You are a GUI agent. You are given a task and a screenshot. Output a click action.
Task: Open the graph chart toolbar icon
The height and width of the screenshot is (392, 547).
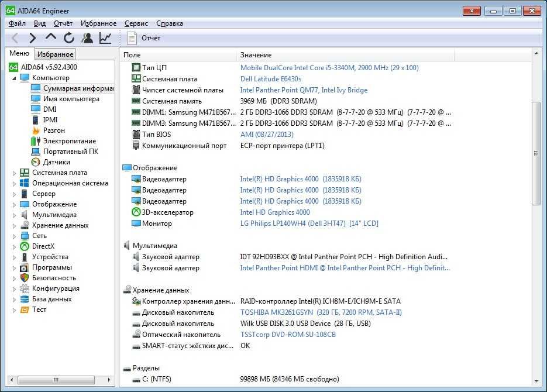tap(105, 37)
